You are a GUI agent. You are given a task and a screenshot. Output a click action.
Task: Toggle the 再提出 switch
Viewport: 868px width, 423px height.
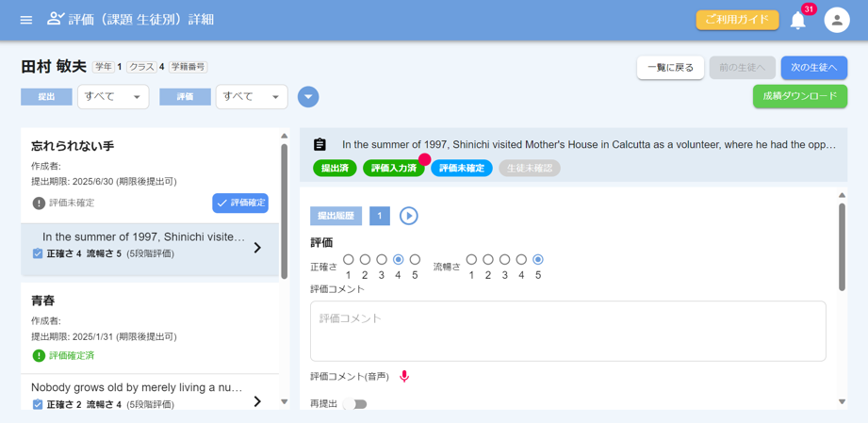tap(355, 404)
